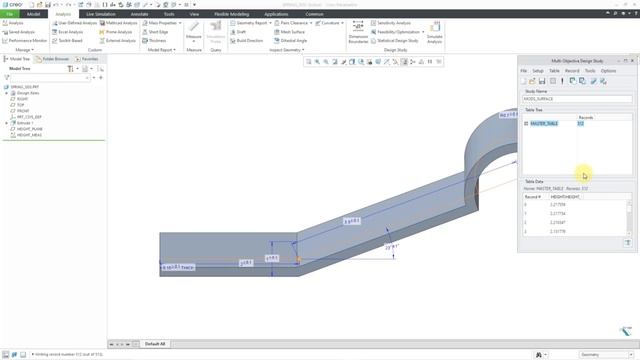640x360 pixels.
Task: Open Mass Properties dropdown
Action: (x=180, y=23)
